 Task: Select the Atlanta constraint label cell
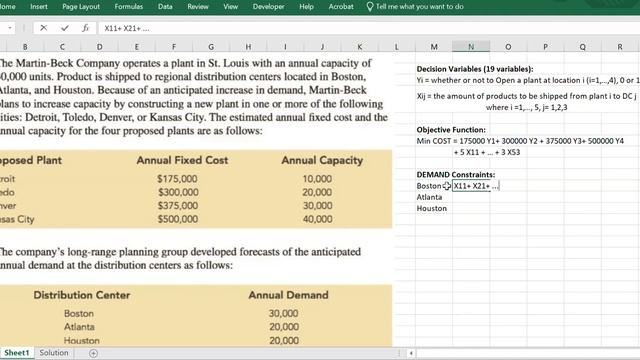pos(429,197)
